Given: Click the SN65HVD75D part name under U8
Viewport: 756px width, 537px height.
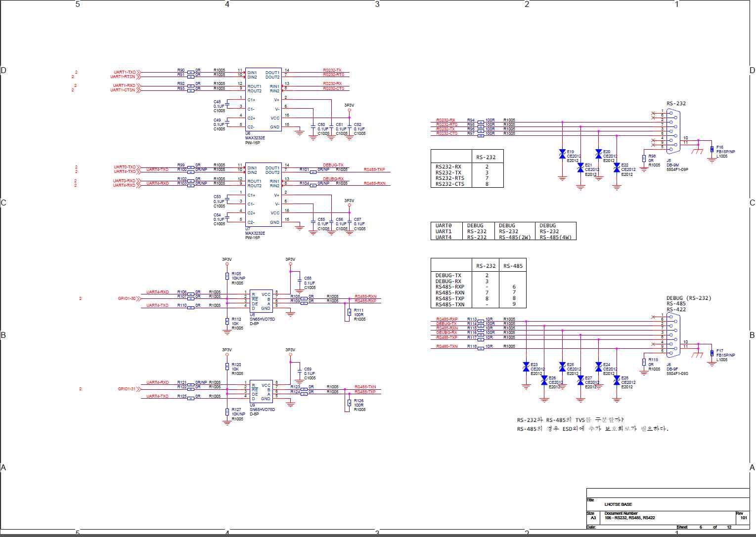Looking at the screenshot, I should (x=263, y=319).
